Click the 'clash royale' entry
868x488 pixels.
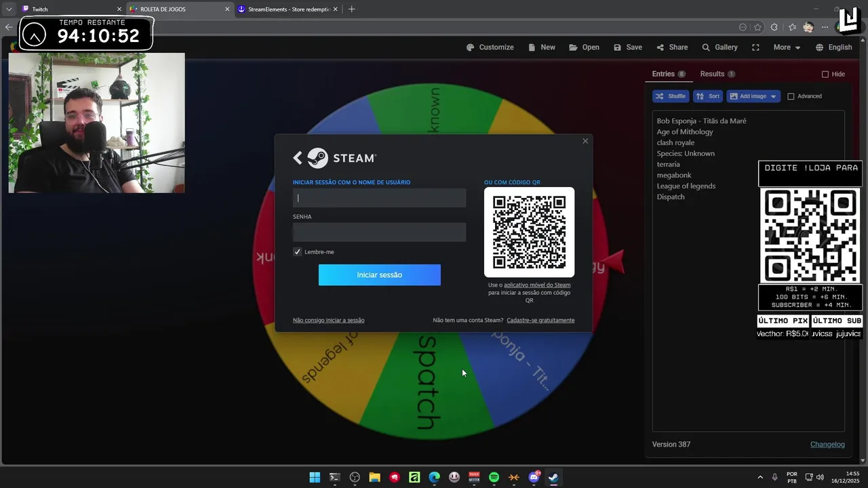[x=675, y=142]
